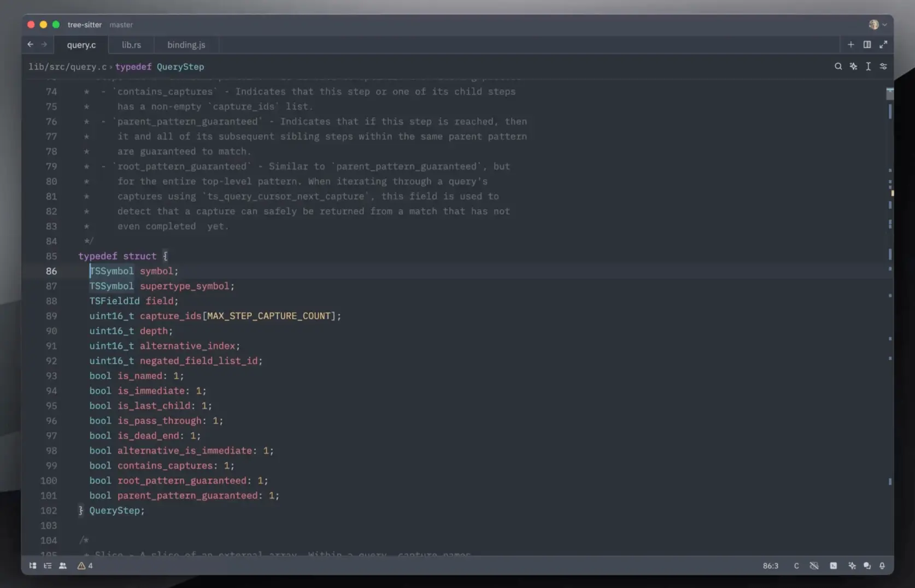Open the C language selector in status bar
Image resolution: width=915 pixels, height=588 pixels.
[796, 566]
